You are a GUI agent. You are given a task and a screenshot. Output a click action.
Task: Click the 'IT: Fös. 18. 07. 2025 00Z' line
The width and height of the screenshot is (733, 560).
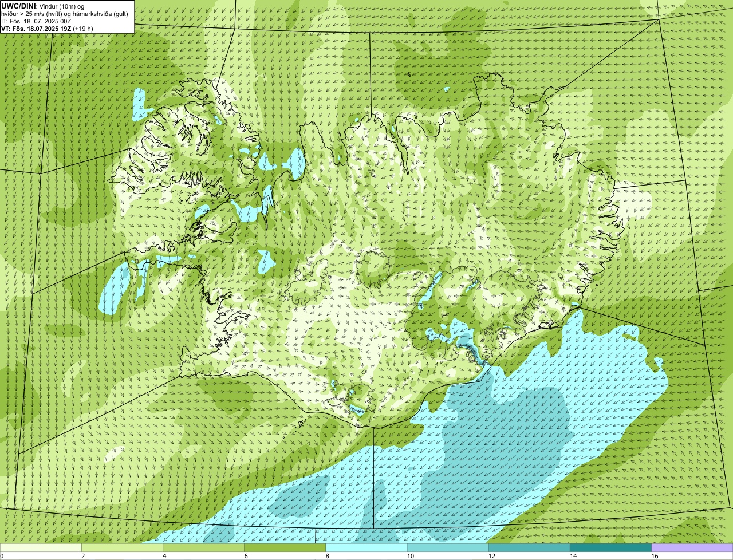coord(37,21)
